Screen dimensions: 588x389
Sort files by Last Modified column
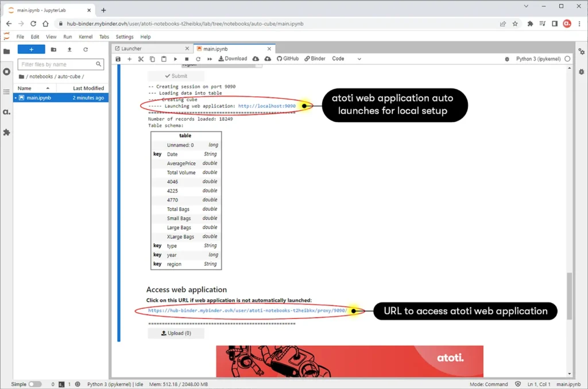(83, 88)
